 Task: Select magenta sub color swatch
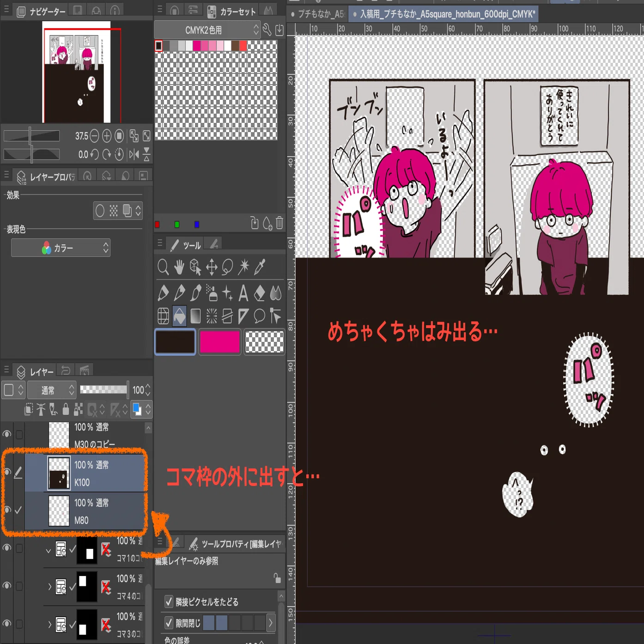point(220,342)
